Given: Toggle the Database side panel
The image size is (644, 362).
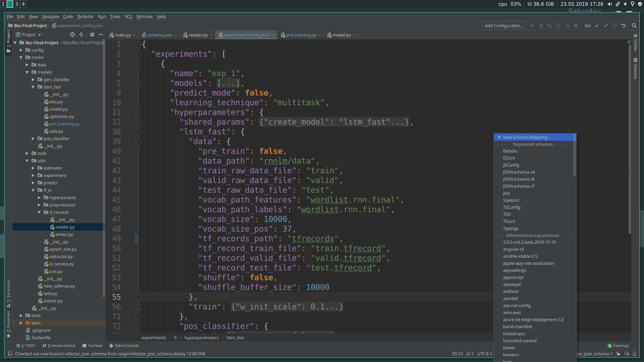Looking at the screenshot, I should [635, 69].
